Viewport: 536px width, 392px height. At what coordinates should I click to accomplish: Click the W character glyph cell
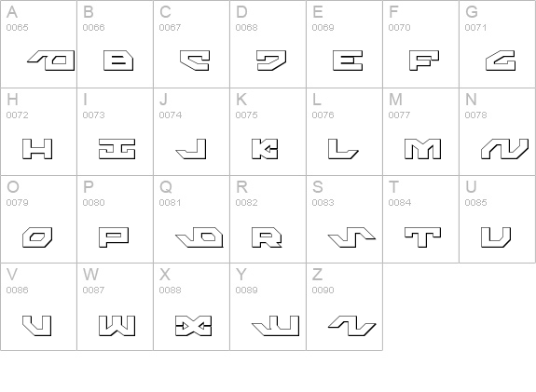coord(115,306)
